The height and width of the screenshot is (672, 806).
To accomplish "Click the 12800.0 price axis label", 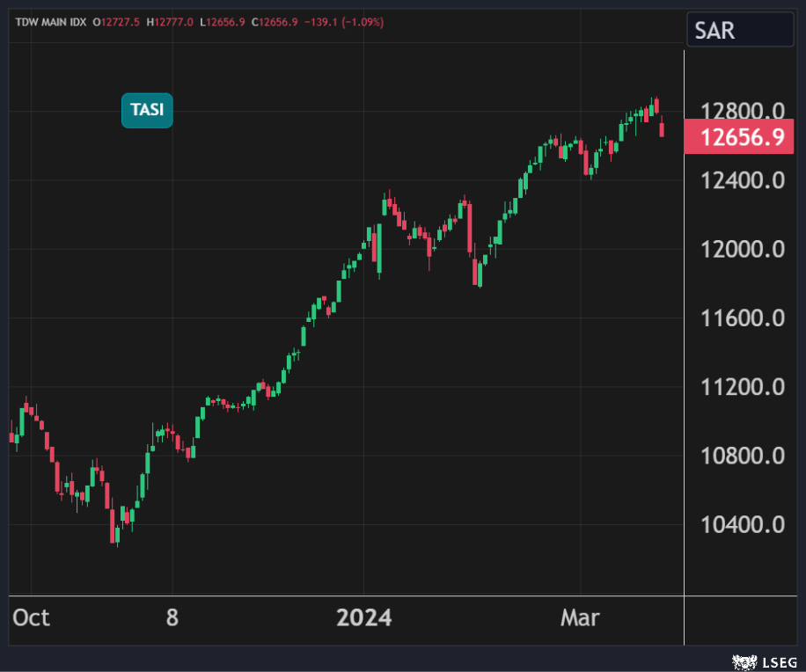I will pyautogui.click(x=742, y=112).
